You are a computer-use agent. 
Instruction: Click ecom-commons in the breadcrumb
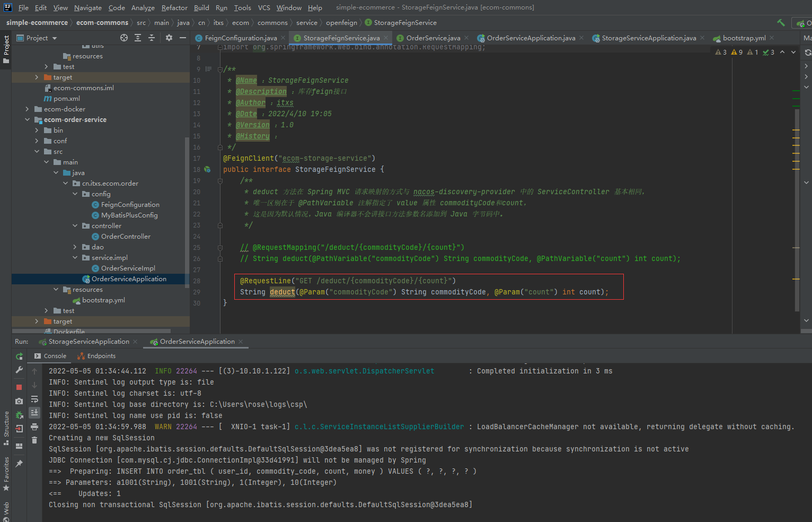click(x=102, y=23)
